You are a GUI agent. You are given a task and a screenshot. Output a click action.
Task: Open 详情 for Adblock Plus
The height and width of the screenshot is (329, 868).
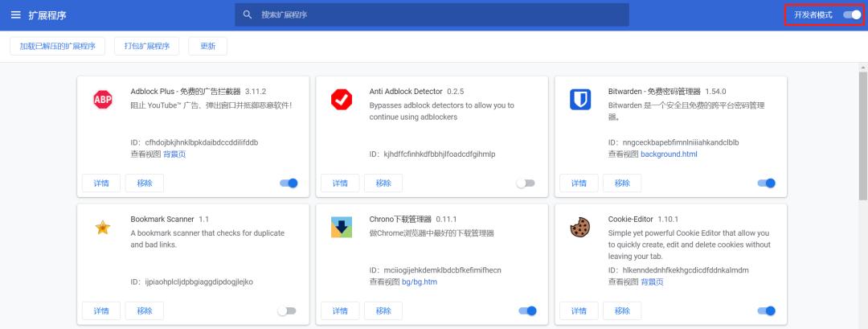(x=101, y=183)
